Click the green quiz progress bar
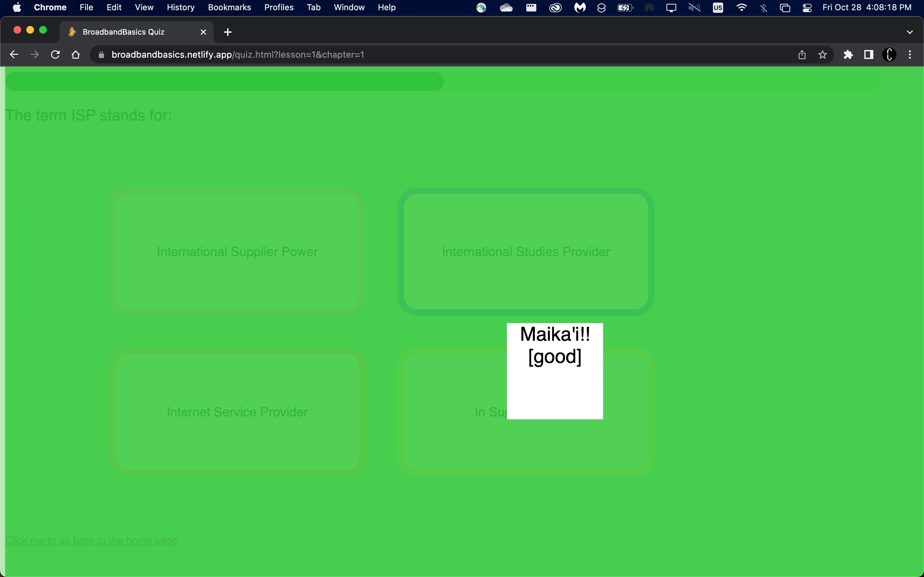924x577 pixels. click(x=224, y=81)
